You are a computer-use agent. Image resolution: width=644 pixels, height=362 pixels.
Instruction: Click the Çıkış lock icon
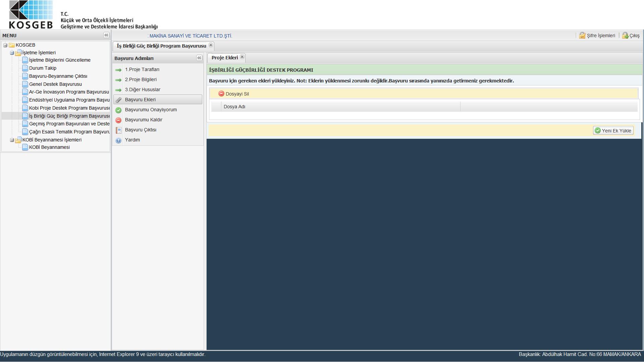[x=625, y=35]
